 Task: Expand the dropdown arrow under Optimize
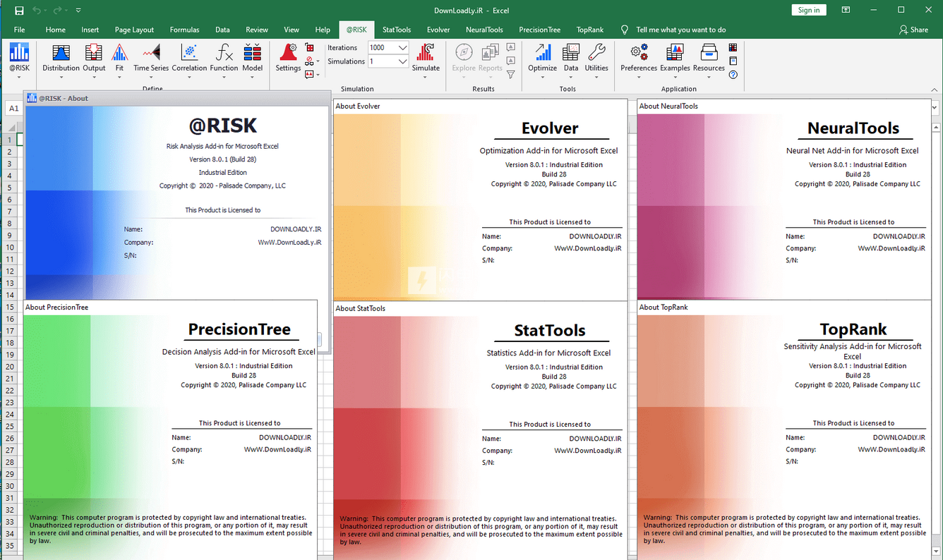(543, 77)
